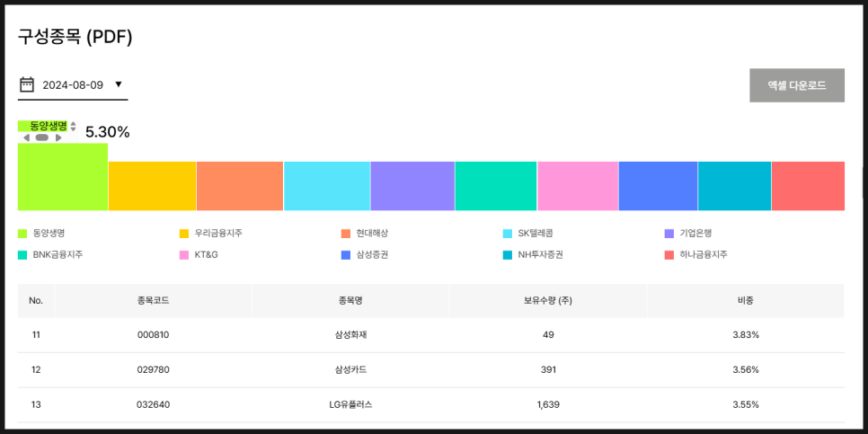Click the calendar icon next to date

click(x=27, y=84)
